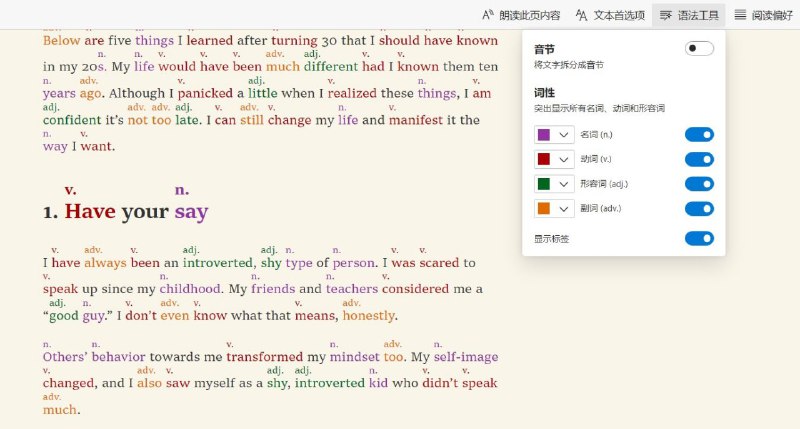Switch off adjective (adj.) highlighting

point(699,184)
